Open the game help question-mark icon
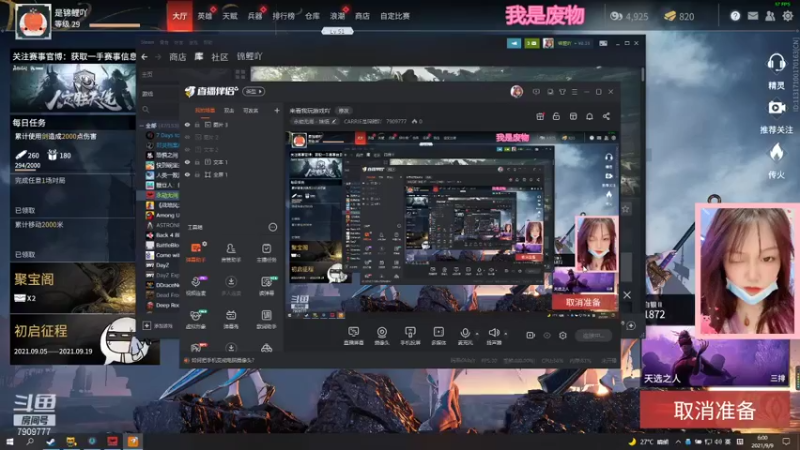This screenshot has width=800, height=450. tap(735, 16)
